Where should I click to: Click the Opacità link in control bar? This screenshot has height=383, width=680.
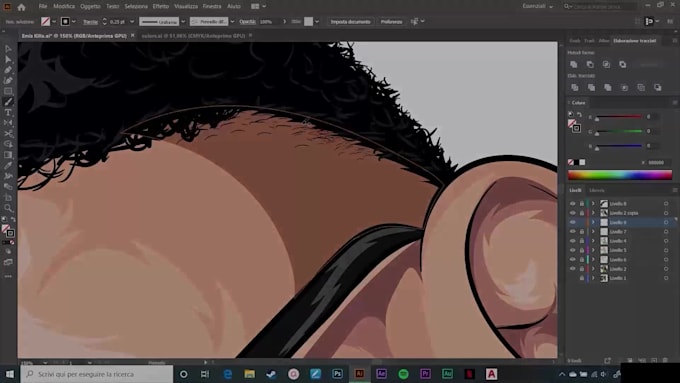[x=247, y=22]
